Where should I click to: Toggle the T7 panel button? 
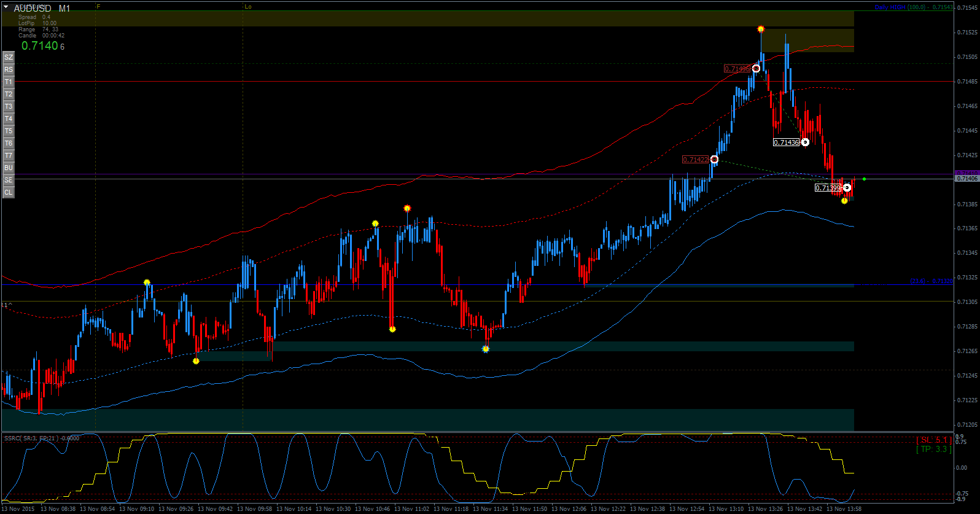[9, 155]
